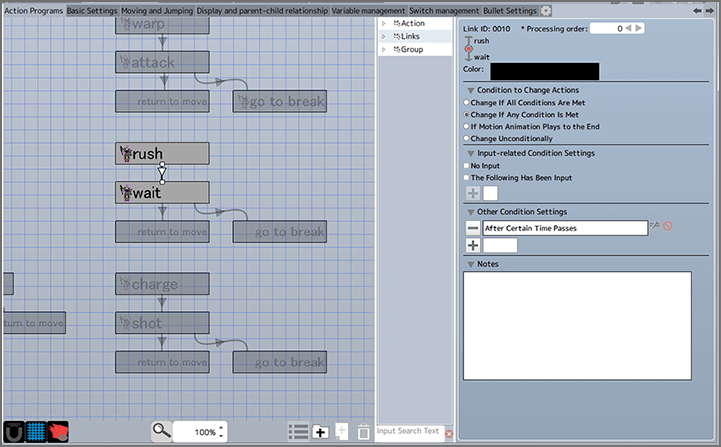
Task: Toggle the magnet snap icon
Action: [13, 432]
